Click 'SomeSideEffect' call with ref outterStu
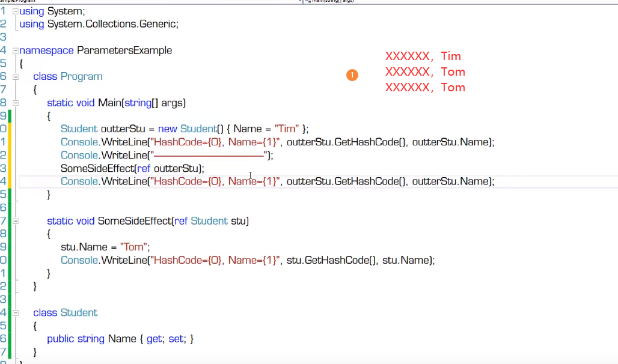Screen dimensions: 618x364 point(97,169)
